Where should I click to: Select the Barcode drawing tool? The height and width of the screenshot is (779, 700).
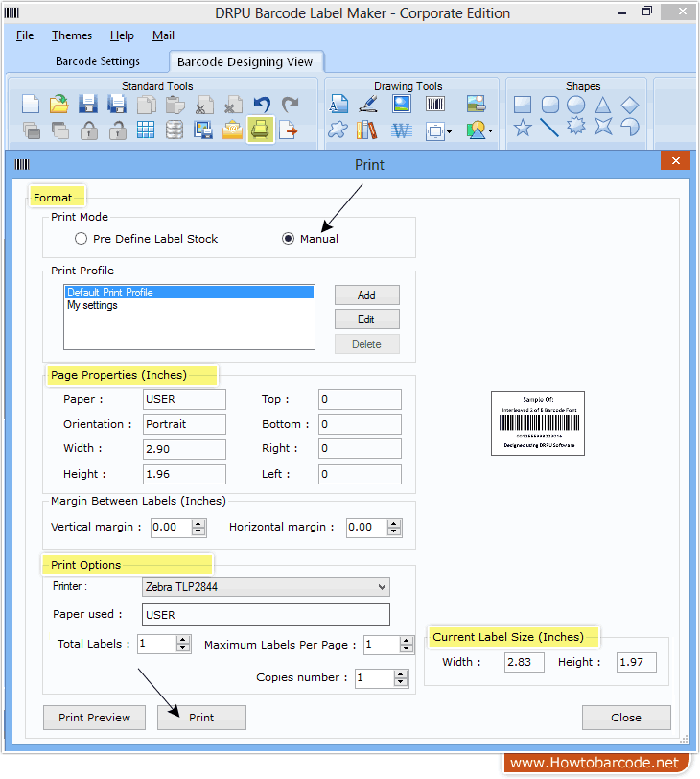(435, 104)
